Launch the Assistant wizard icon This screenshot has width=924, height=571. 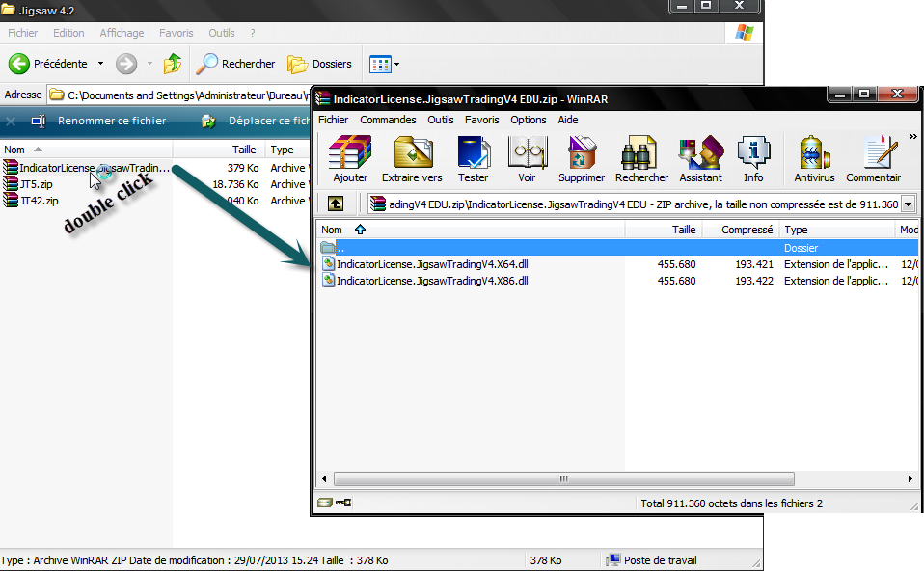pos(700,158)
